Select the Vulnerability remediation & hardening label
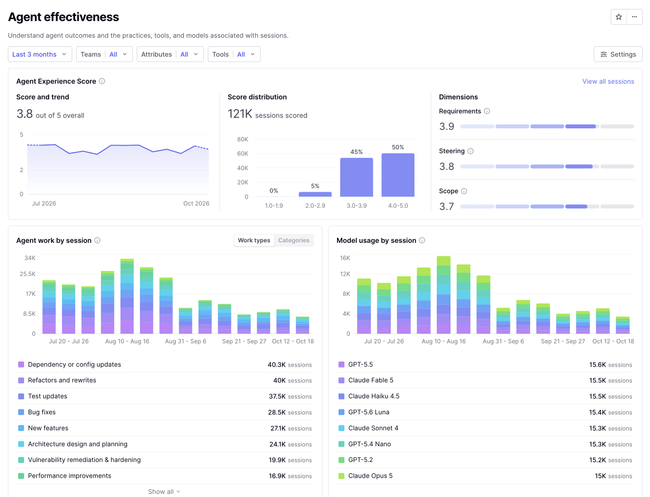 (x=84, y=460)
